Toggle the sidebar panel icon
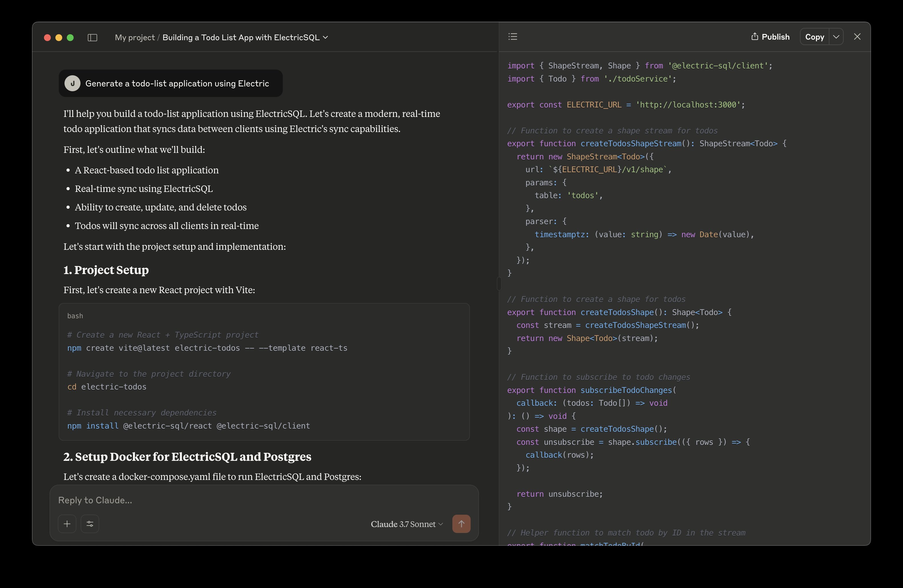 click(92, 38)
